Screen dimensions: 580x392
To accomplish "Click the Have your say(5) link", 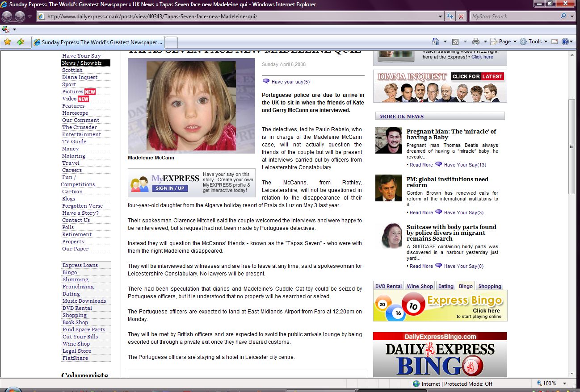I will pyautogui.click(x=290, y=82).
